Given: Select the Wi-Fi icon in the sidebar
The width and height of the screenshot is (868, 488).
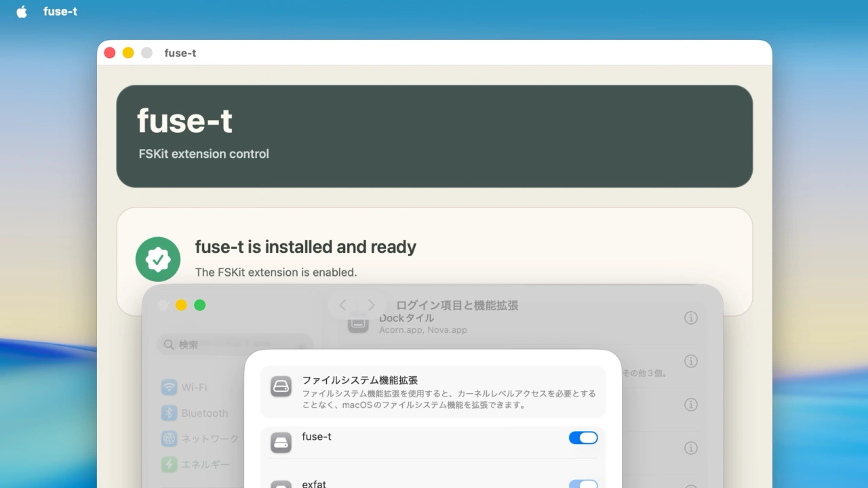Looking at the screenshot, I should pos(168,387).
